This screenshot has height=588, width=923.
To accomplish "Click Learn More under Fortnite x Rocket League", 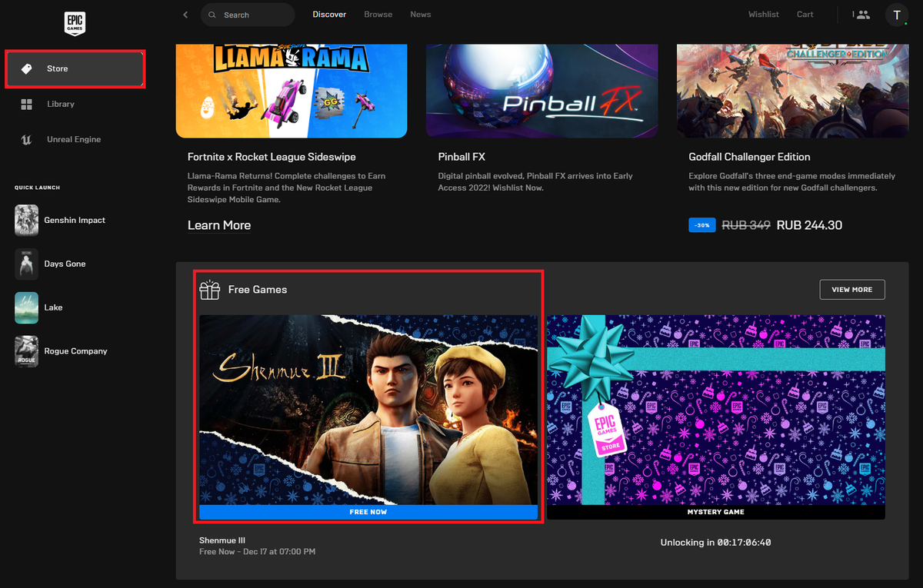I will pyautogui.click(x=219, y=225).
